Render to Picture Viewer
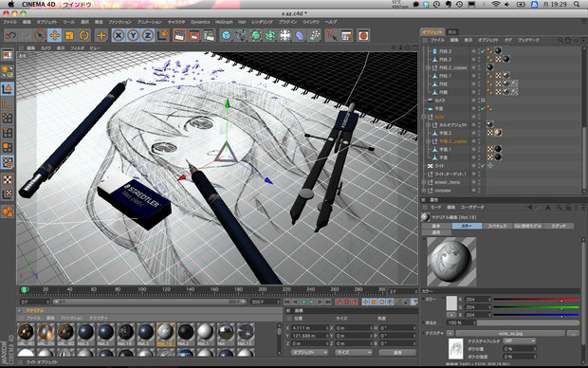This screenshot has width=588, height=368. pyautogui.click(x=194, y=36)
